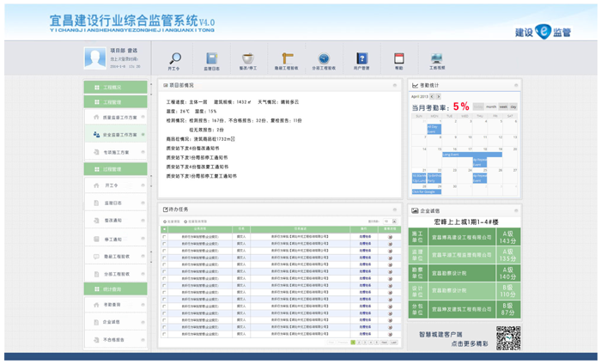Open 隐蔽工程验收 hammer icon
Image resolution: width=601 pixels, height=364 pixels.
click(286, 58)
